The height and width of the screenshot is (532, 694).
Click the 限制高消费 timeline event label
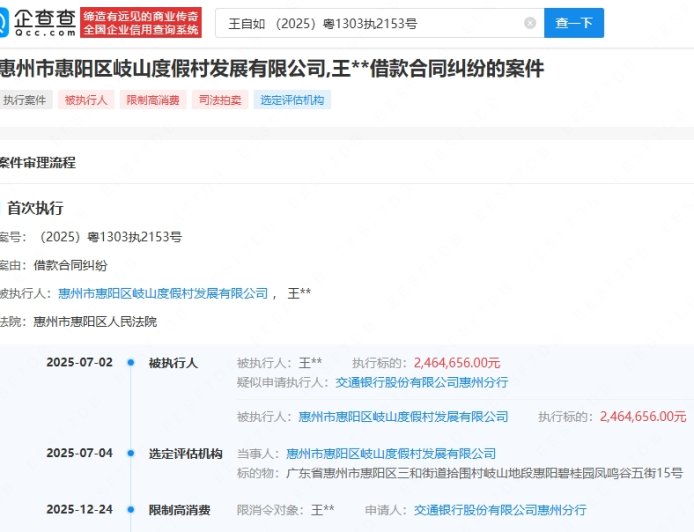click(179, 510)
